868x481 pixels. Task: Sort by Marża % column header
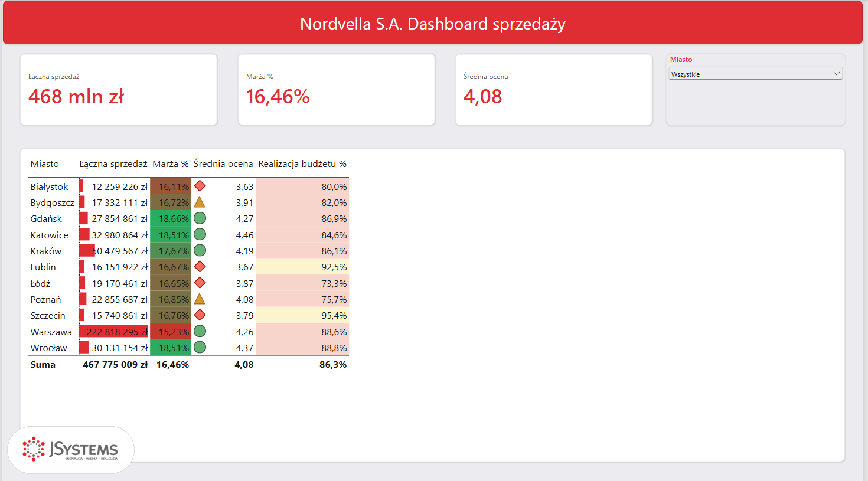(x=171, y=164)
